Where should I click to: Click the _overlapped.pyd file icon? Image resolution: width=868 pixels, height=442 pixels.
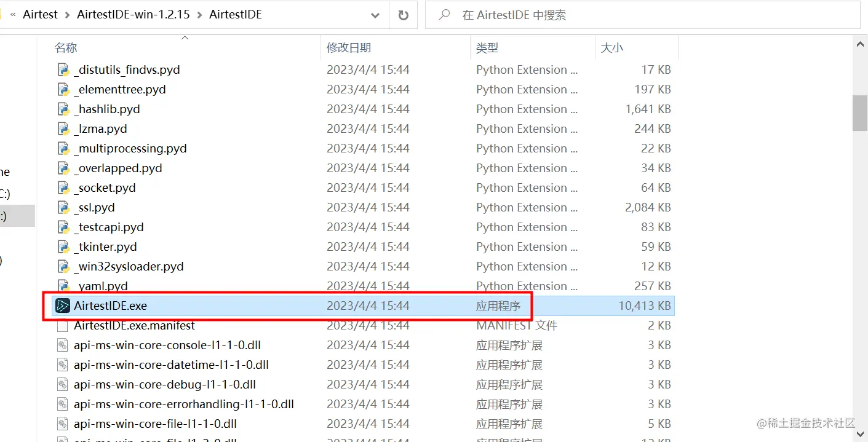point(63,168)
